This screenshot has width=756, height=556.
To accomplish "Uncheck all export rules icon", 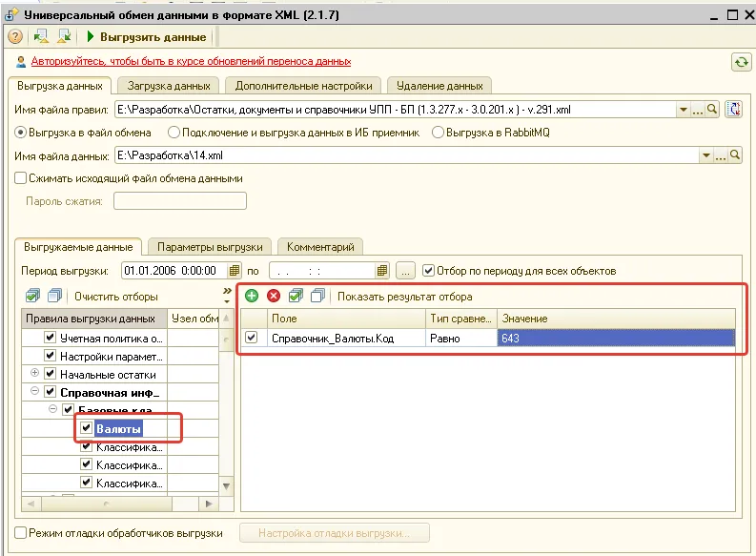I will coord(55,296).
